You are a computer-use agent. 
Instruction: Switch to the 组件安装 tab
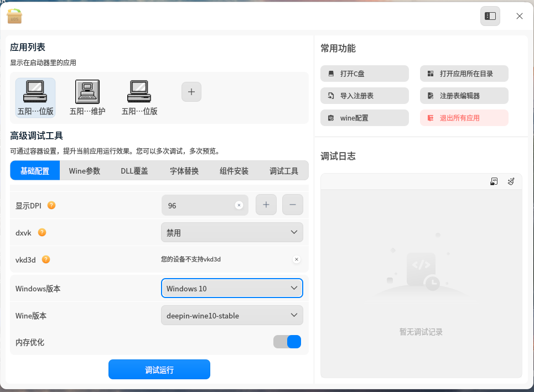[234, 170]
